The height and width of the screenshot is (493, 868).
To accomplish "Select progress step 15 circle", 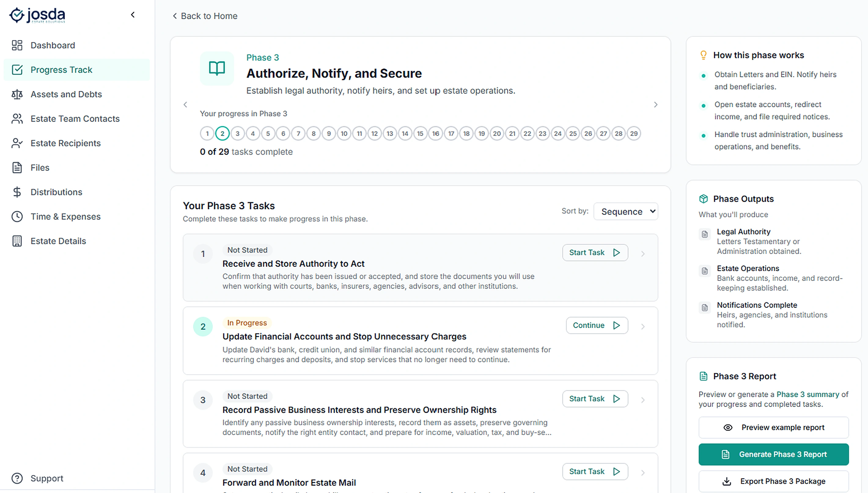I will coord(420,133).
